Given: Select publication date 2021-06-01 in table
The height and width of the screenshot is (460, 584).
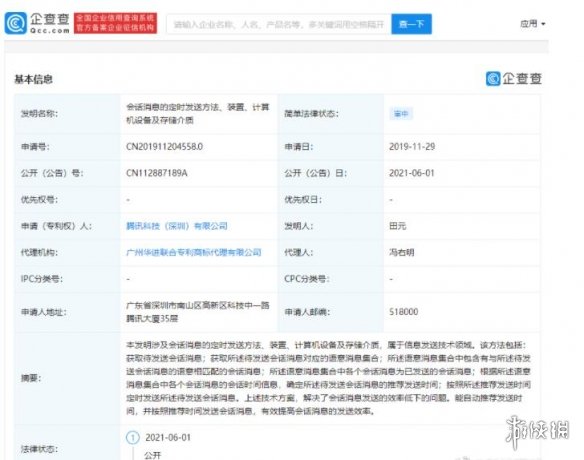Looking at the screenshot, I should (x=412, y=173).
